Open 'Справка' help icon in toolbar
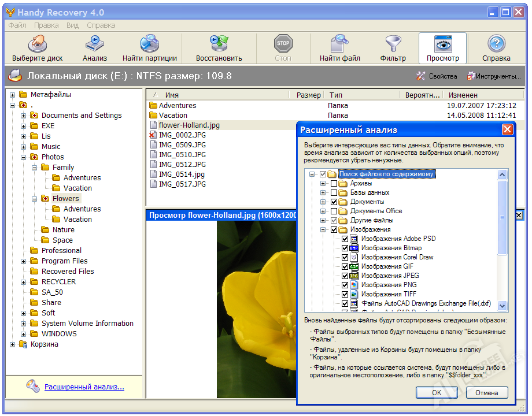The width and height of the screenshot is (532, 416). click(x=496, y=47)
